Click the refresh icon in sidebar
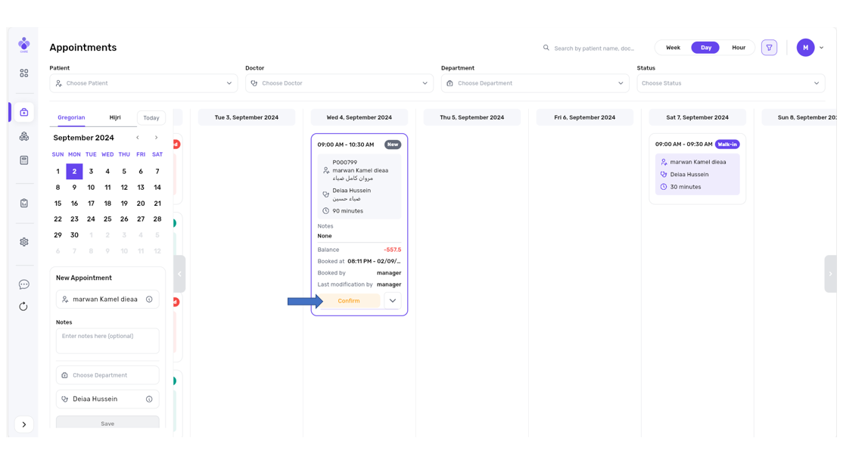The image size is (868, 466). [24, 306]
